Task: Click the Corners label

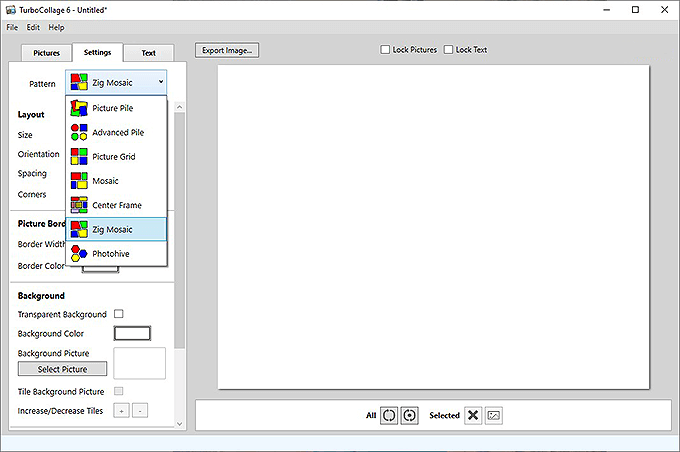Action: point(32,194)
